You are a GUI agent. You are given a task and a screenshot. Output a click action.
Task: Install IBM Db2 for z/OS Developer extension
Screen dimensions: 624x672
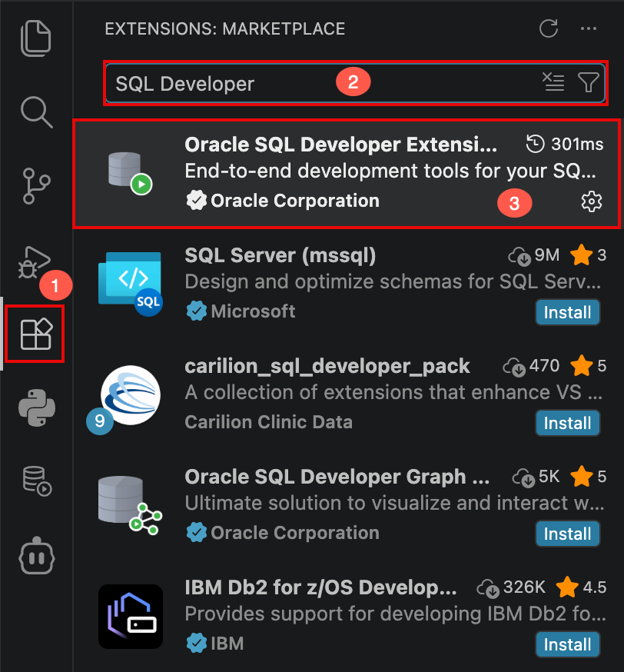(567, 644)
